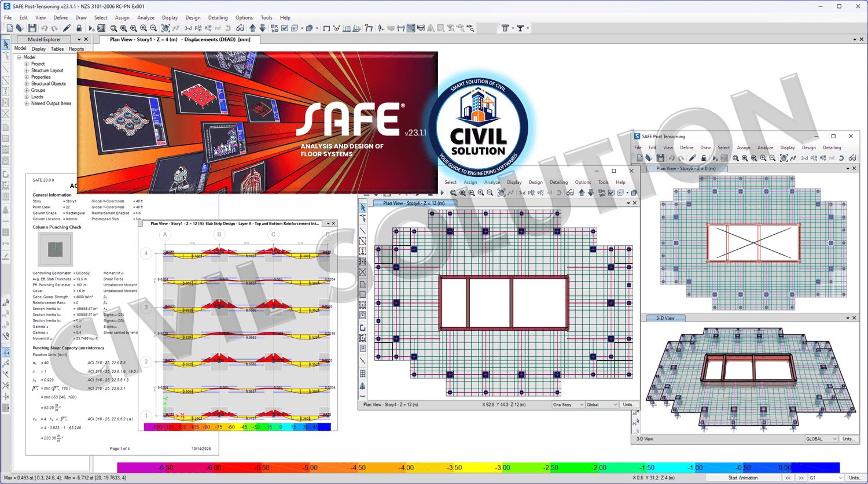The image size is (868, 484).
Task: Open Analyze menu in SAFE Post Tensioning small window
Action: (x=765, y=147)
